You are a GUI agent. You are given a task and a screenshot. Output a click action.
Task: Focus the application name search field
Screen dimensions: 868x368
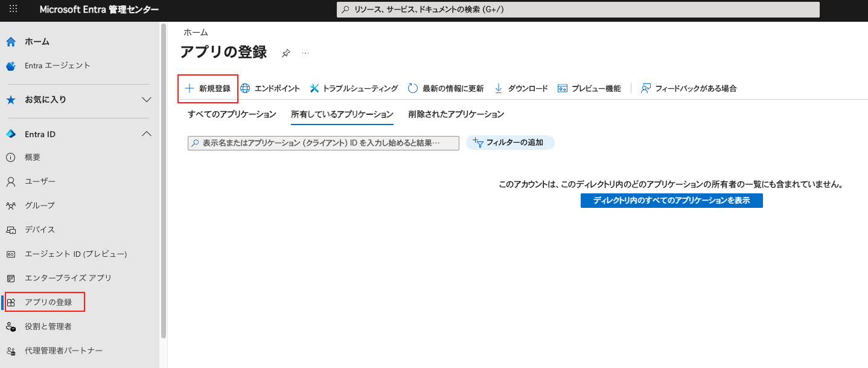(x=324, y=143)
